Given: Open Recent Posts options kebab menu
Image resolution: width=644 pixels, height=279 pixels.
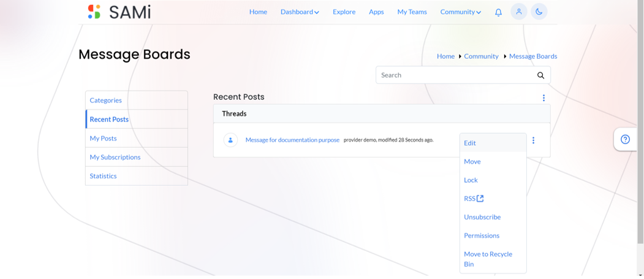Looking at the screenshot, I should point(544,97).
